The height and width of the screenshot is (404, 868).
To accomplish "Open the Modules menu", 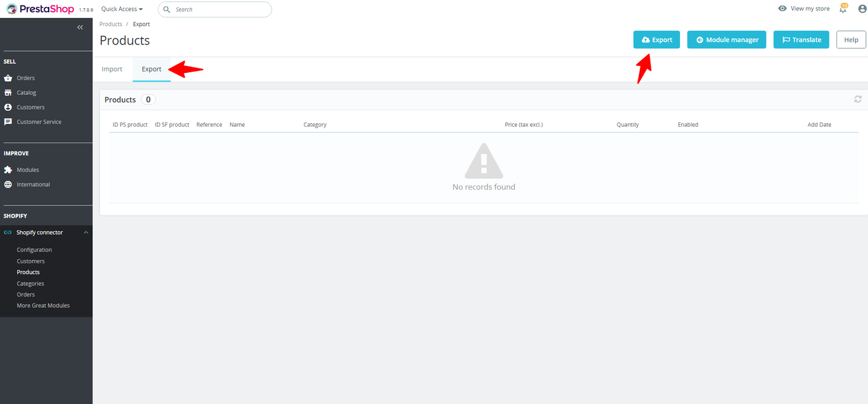I will (x=28, y=170).
